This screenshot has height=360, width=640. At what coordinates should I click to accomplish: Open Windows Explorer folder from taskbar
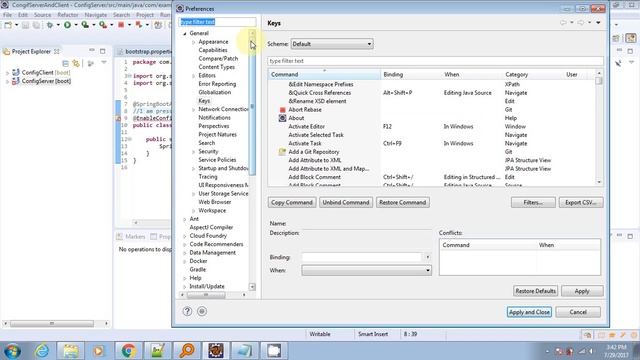click(71, 351)
